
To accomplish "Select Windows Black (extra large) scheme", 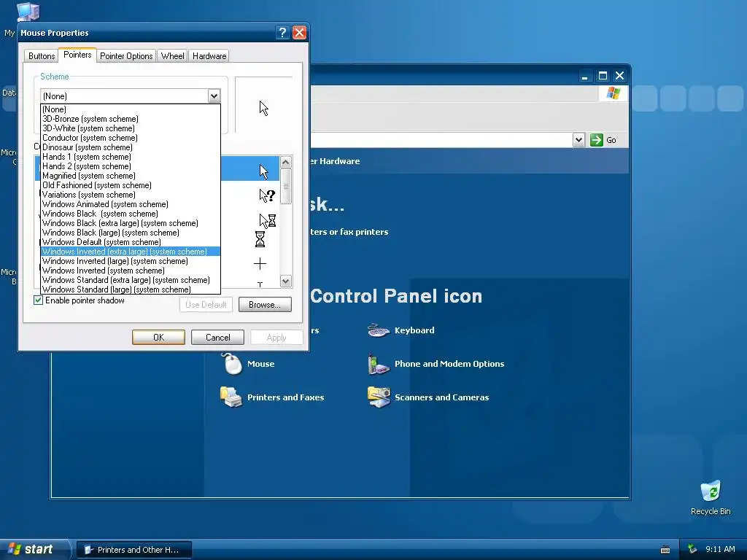I will [x=131, y=223].
